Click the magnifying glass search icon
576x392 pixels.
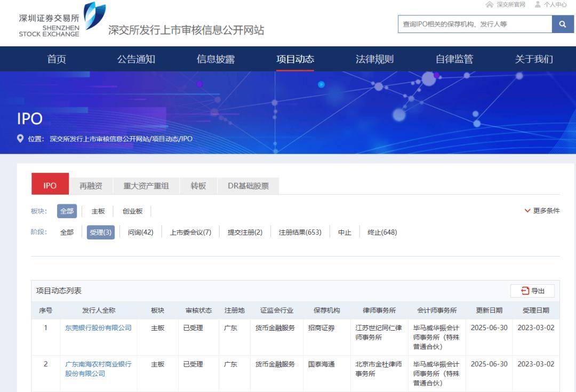tap(563, 24)
